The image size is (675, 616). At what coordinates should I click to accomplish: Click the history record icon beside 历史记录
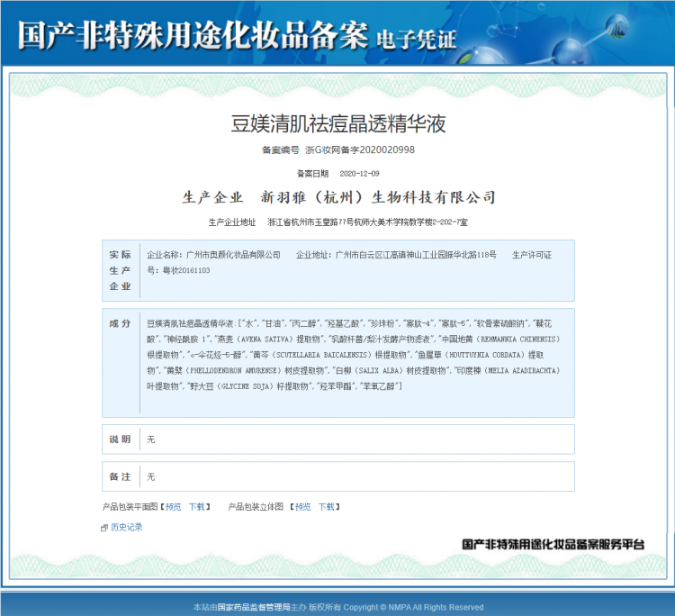tap(104, 528)
